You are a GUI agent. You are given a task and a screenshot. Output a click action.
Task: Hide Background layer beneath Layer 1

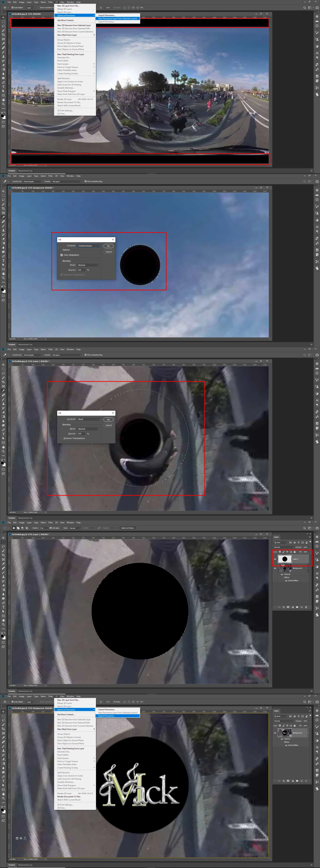[275, 568]
